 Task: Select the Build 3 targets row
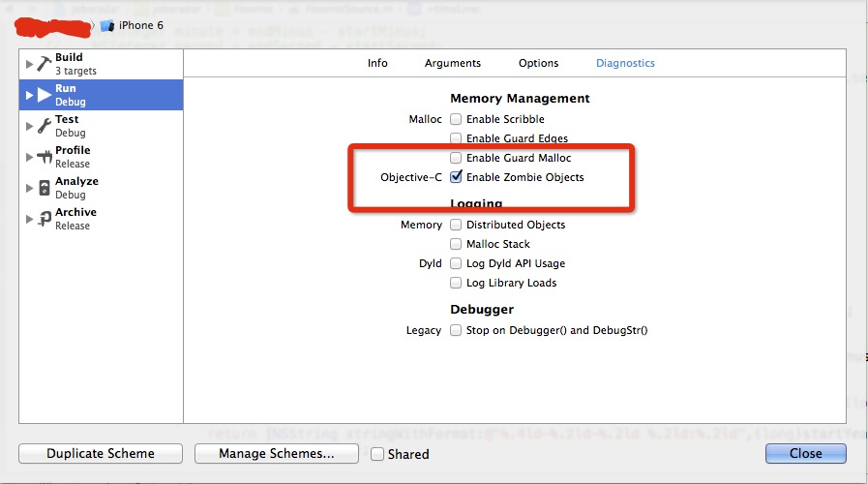102,64
